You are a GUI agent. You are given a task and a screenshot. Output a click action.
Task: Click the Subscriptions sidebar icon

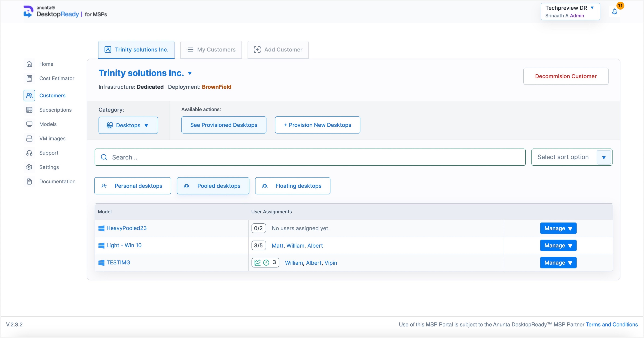pyautogui.click(x=29, y=110)
